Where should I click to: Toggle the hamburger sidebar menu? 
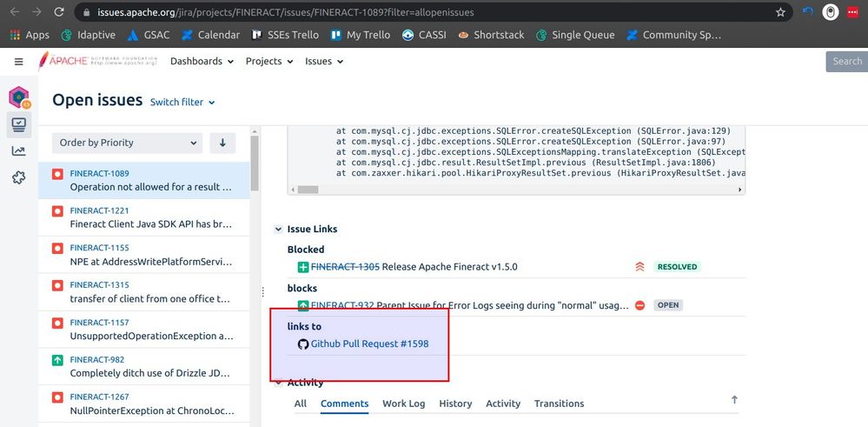point(19,62)
